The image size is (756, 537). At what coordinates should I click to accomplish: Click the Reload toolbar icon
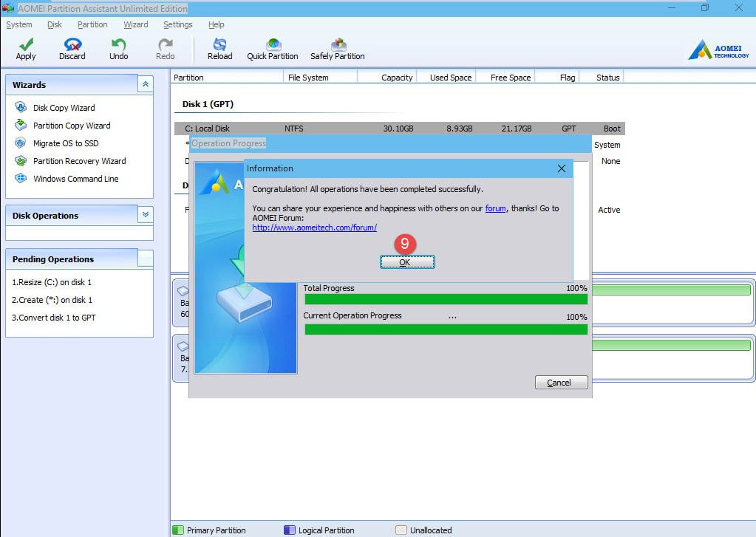tap(219, 45)
